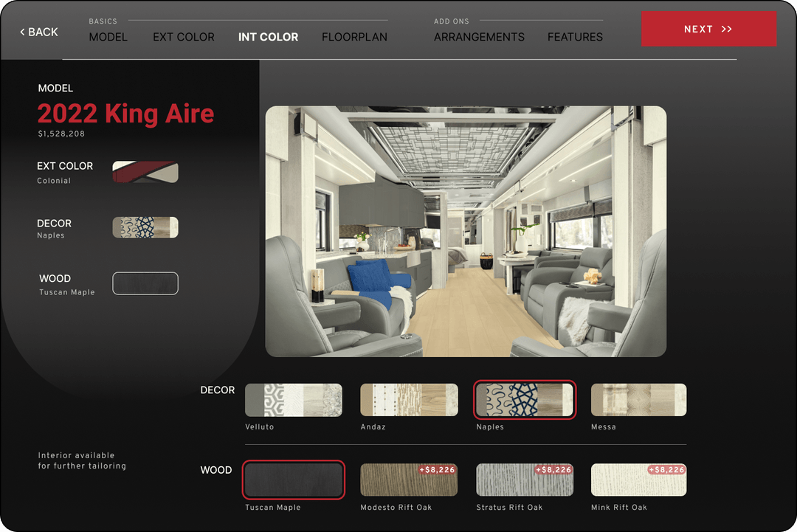Click the red NEXT button
797x532 pixels.
click(x=708, y=29)
